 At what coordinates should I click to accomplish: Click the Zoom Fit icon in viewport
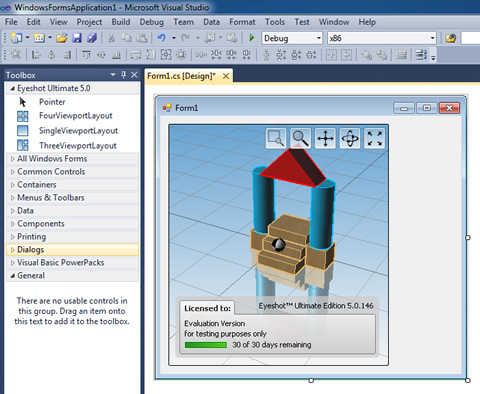click(374, 138)
